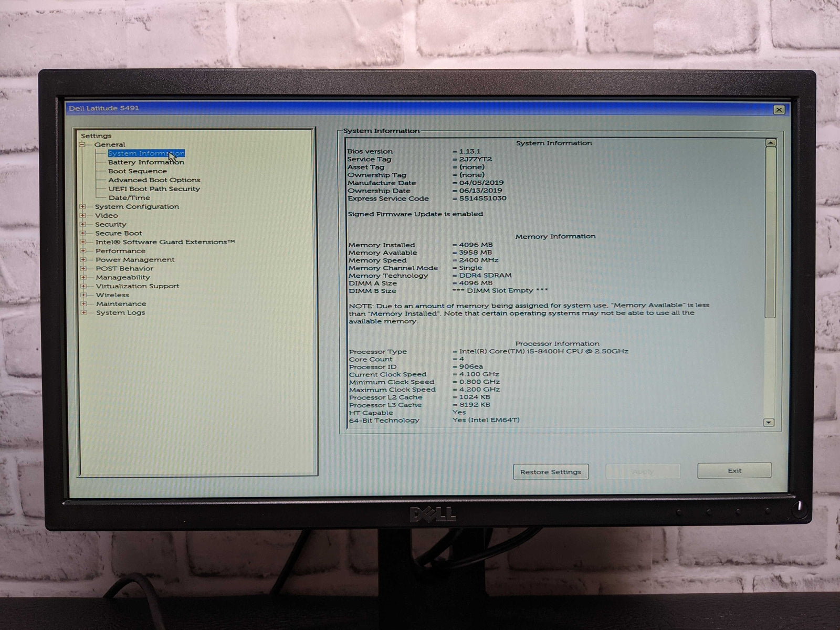The width and height of the screenshot is (840, 630).
Task: Select the Manageability label
Action: [x=123, y=277]
